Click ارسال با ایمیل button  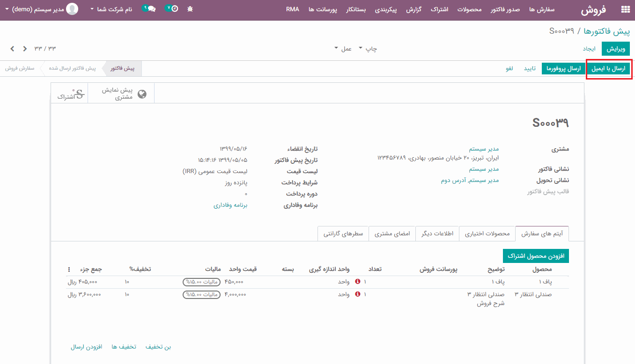click(x=608, y=69)
